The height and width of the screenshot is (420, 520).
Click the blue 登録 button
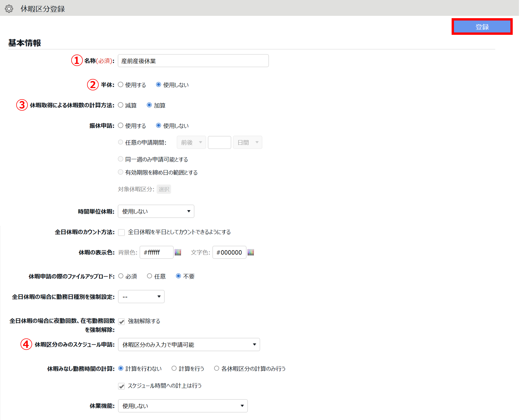pyautogui.click(x=482, y=27)
